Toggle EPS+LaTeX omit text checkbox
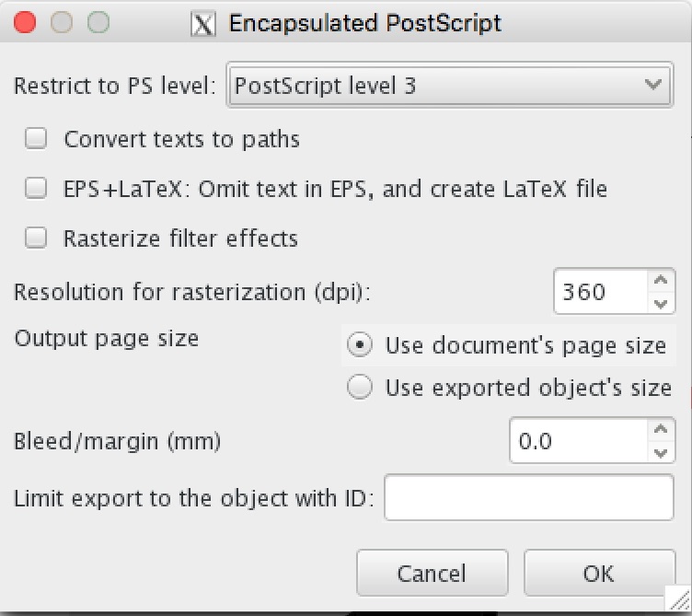Image resolution: width=692 pixels, height=616 pixels. point(36,190)
